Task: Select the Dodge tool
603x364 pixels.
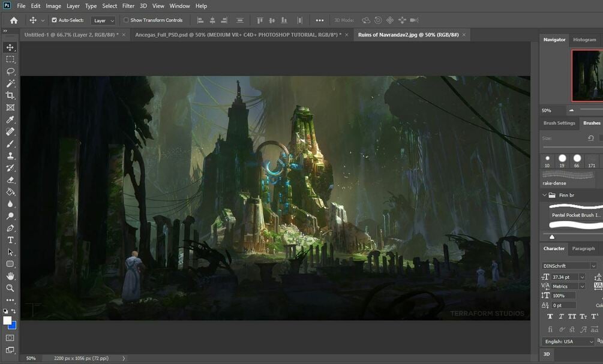Action: [10, 216]
